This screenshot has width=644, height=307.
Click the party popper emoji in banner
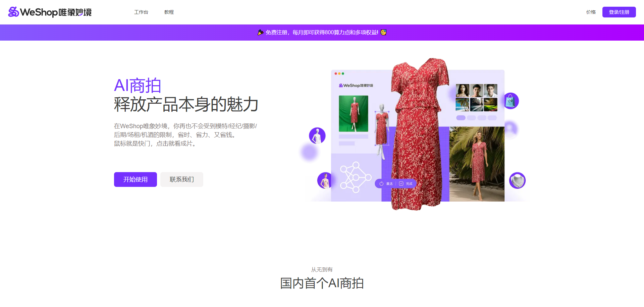(x=260, y=32)
